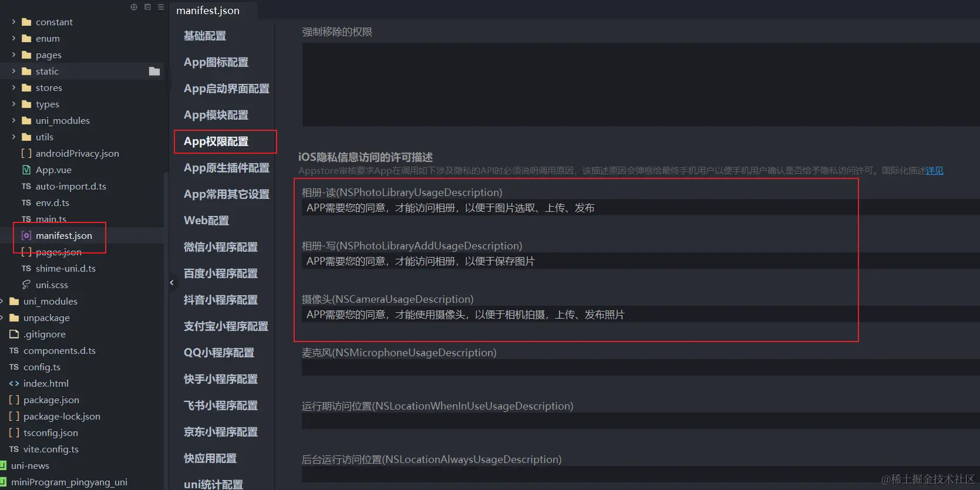Open 飞书小程序配置
The width and height of the screenshot is (980, 490).
click(x=221, y=405)
